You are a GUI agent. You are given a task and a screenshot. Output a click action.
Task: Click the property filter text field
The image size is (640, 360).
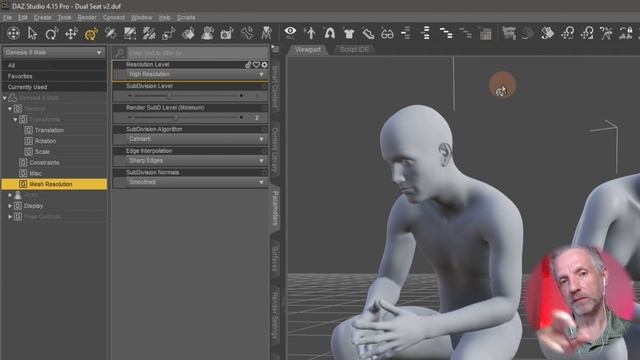(197, 53)
